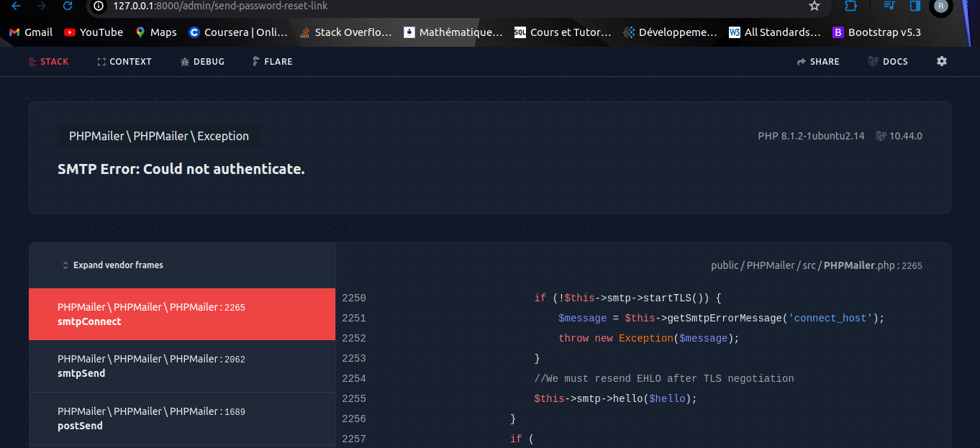Click the browser forward navigation arrow

pos(42,6)
